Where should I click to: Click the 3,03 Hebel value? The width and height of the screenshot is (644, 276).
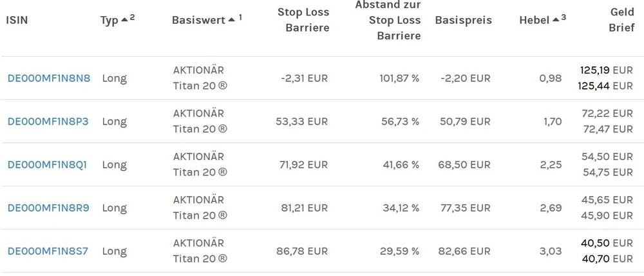point(551,251)
